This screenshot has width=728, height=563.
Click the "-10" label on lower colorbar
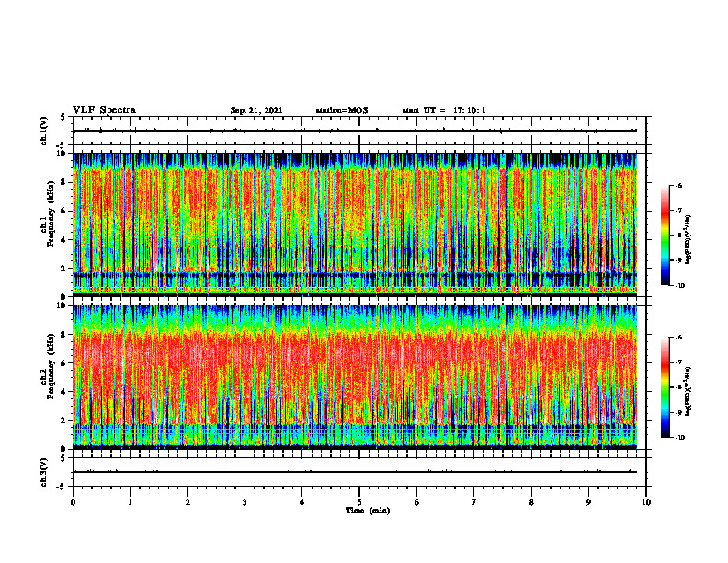pos(679,438)
